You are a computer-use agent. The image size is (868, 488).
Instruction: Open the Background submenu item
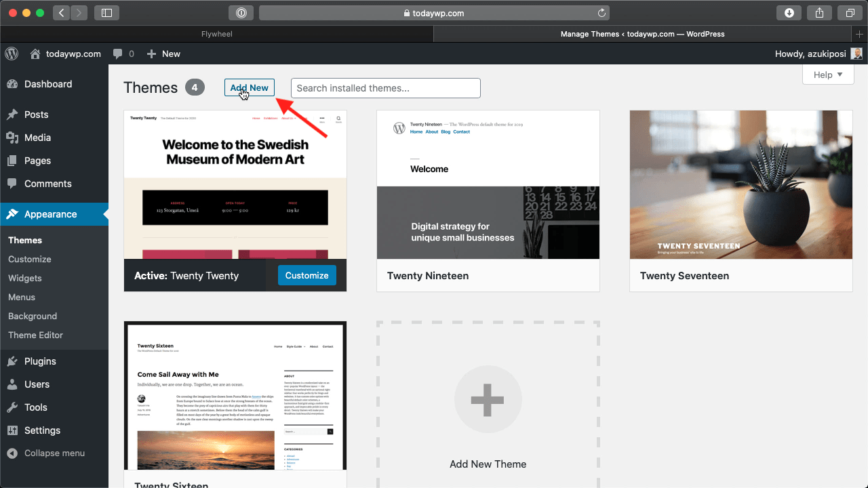coord(33,316)
